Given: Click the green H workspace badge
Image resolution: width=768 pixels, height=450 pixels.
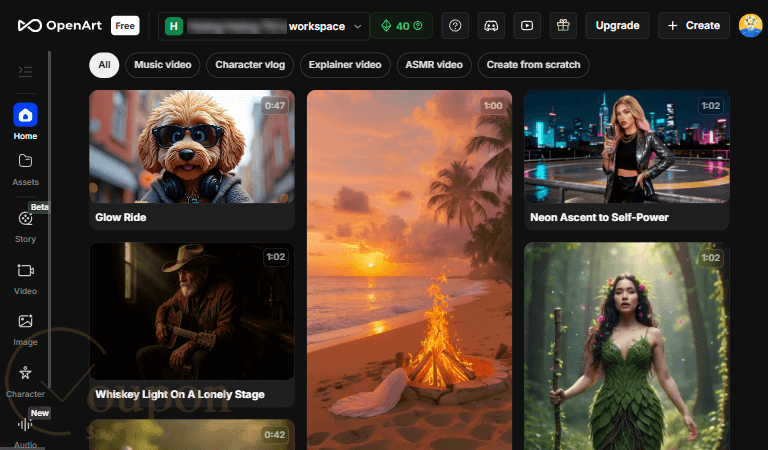Looking at the screenshot, I should pyautogui.click(x=174, y=26).
